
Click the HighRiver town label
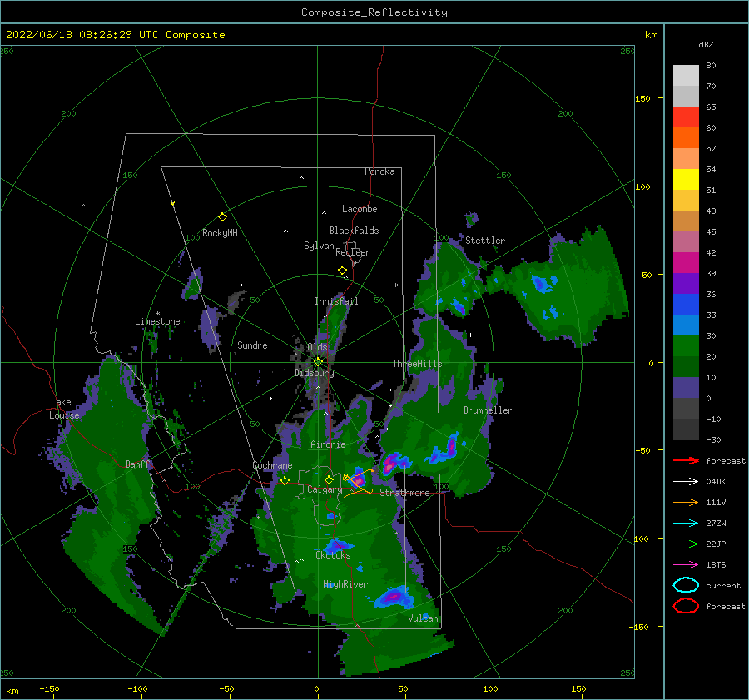(x=345, y=584)
